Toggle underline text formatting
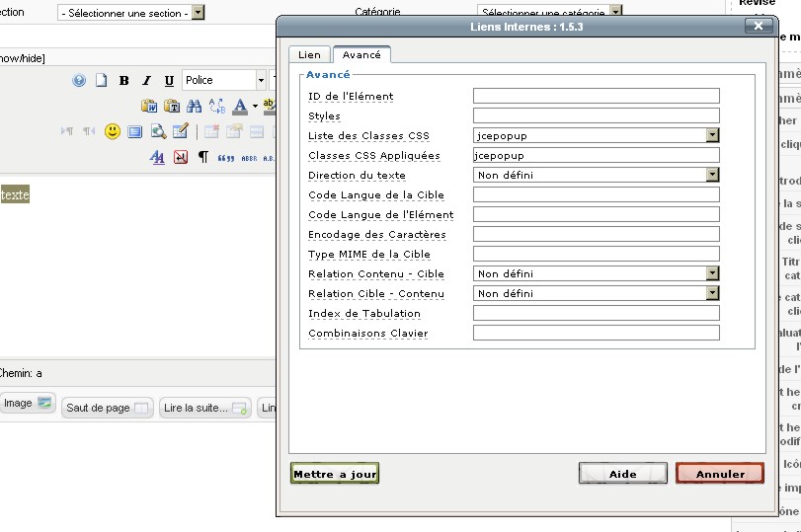Viewport: 801px width, 532px height. click(x=169, y=81)
